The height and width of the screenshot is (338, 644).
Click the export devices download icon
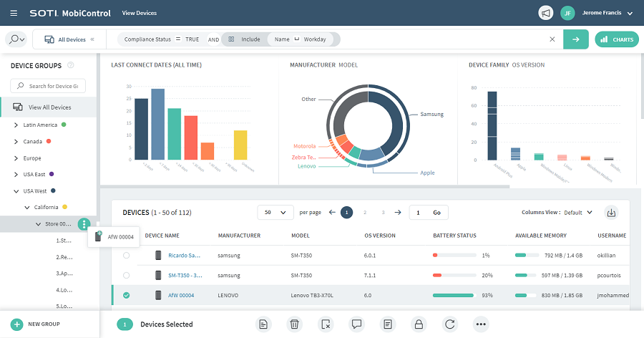[x=610, y=212]
